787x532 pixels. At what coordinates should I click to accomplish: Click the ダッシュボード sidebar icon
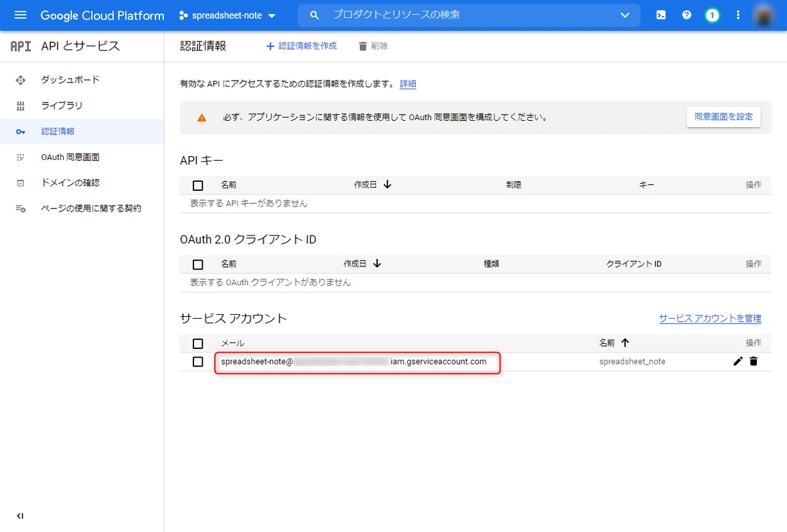coord(20,80)
